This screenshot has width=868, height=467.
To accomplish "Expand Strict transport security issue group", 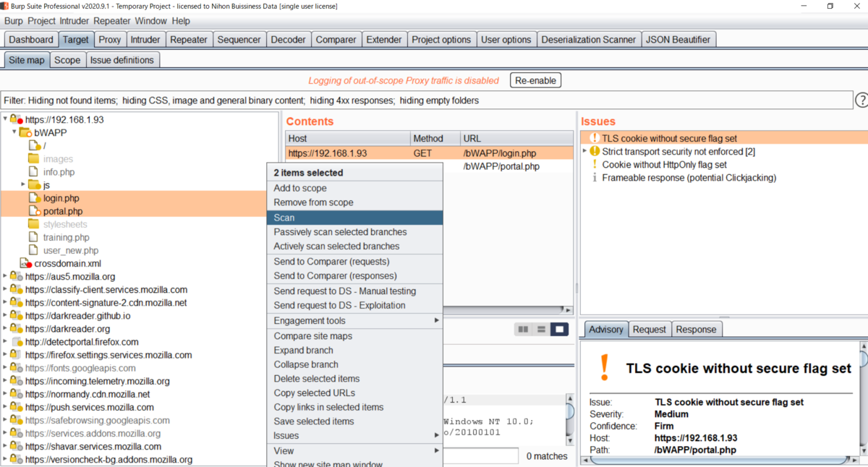I will pyautogui.click(x=584, y=151).
